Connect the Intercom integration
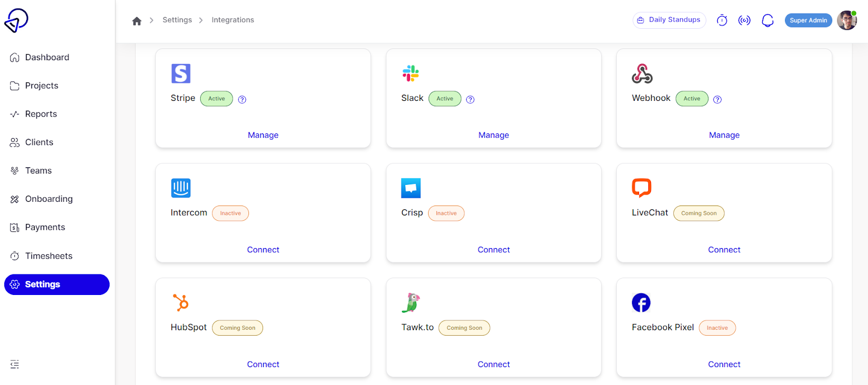Viewport: 868px width, 385px height. coord(263,250)
